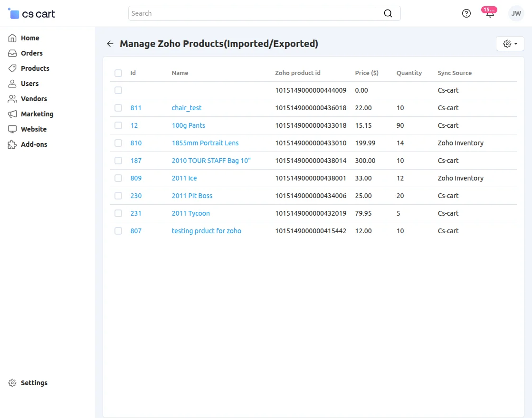The image size is (532, 418).
Task: Select the Website monitor icon
Action: coord(12,129)
